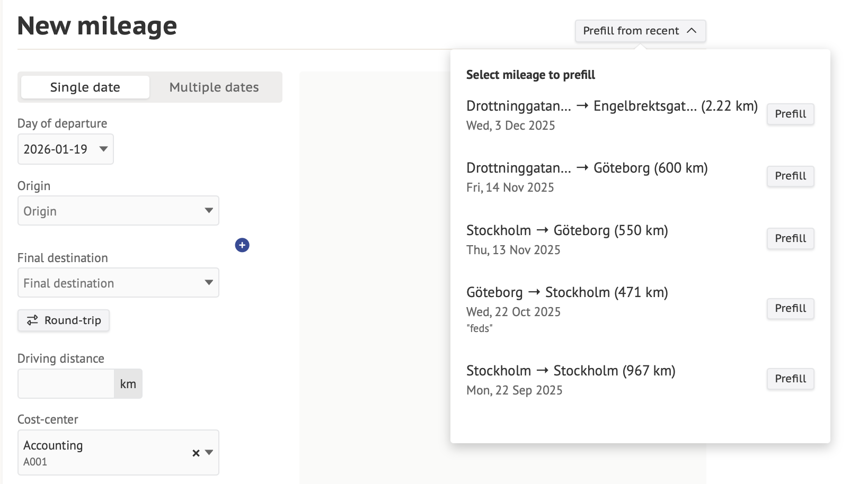
Task: Click the New mileage page heading
Action: (x=98, y=25)
